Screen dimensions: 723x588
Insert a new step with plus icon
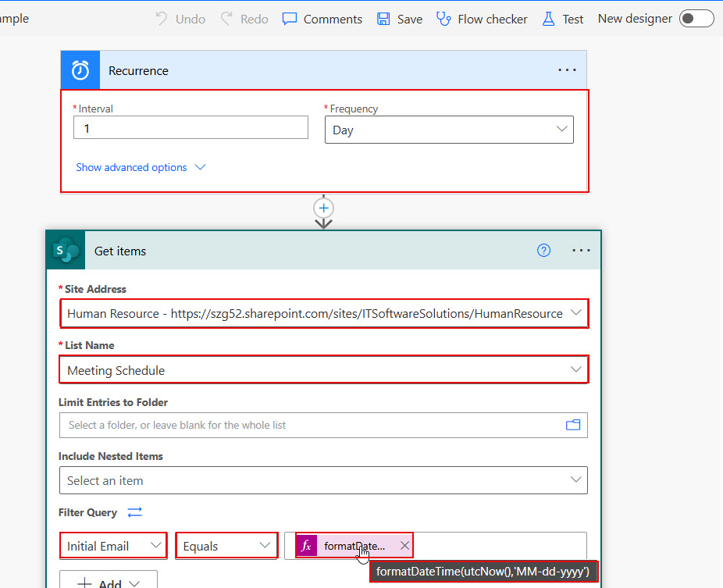click(323, 208)
